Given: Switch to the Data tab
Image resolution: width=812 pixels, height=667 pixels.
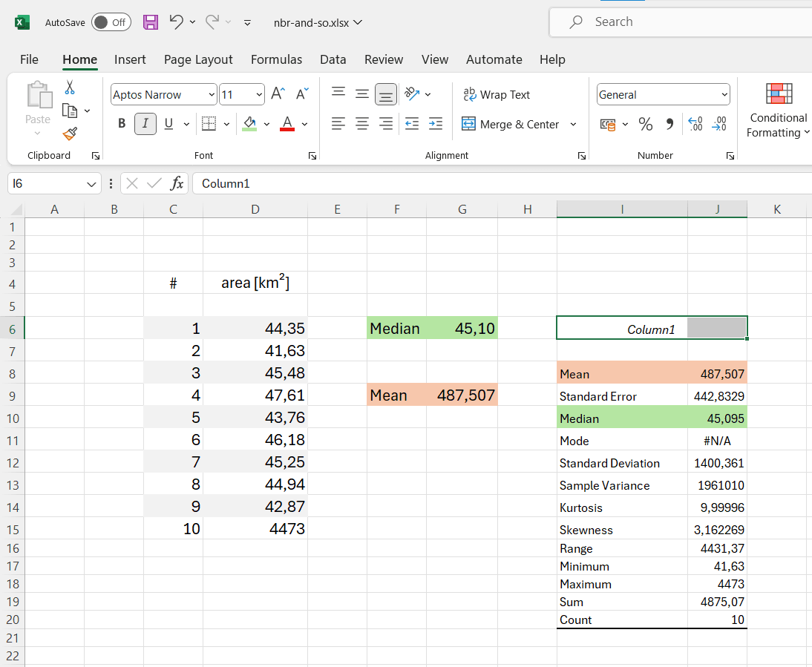Looking at the screenshot, I should 333,59.
